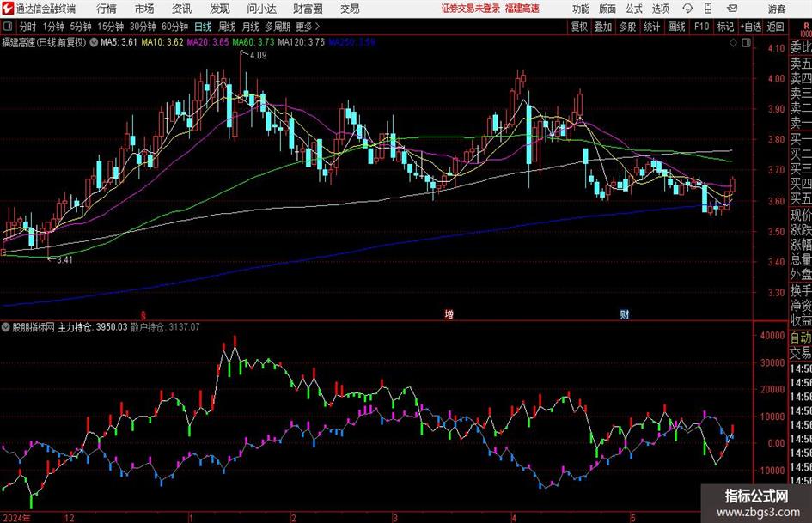Select the 月线 monthly period tab
This screenshot has height=523, width=812.
click(251, 27)
